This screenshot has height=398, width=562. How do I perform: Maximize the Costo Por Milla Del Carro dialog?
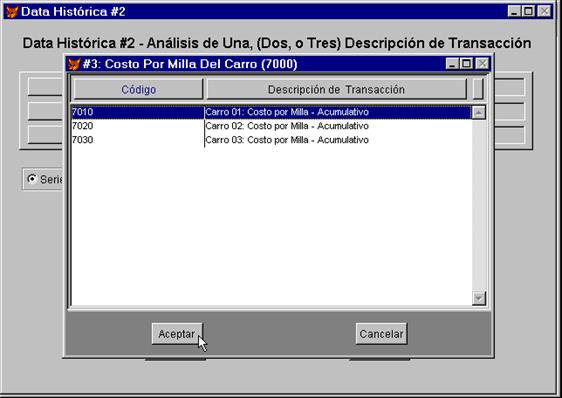466,64
